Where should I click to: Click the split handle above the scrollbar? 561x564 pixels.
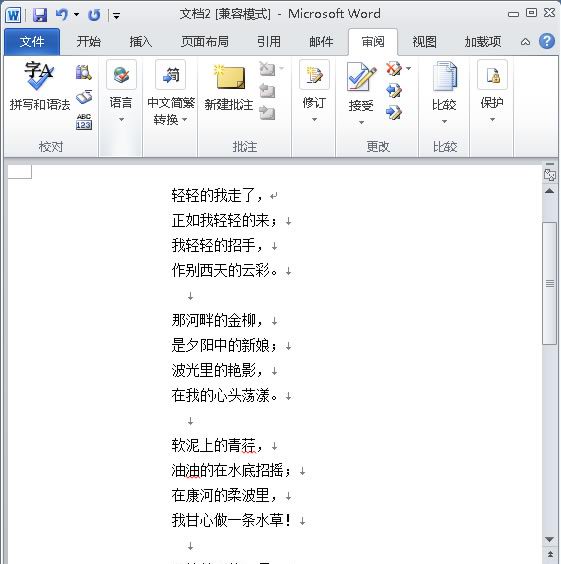(x=549, y=164)
